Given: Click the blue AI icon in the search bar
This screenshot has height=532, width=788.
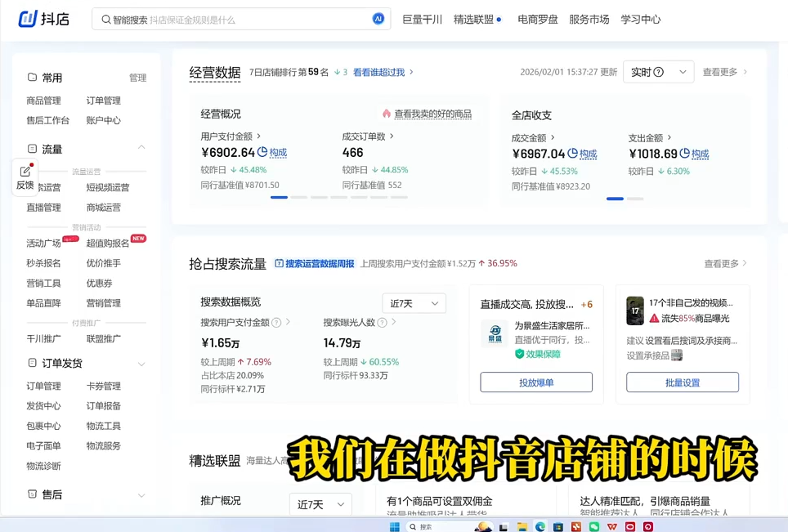Looking at the screenshot, I should tap(377, 18).
